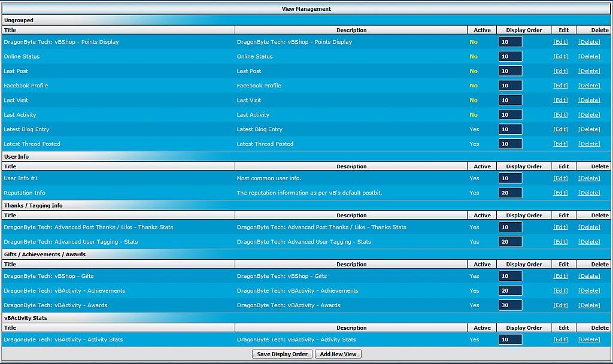
Task: Edit Advanced User Tagging - Stats view
Action: [560, 242]
